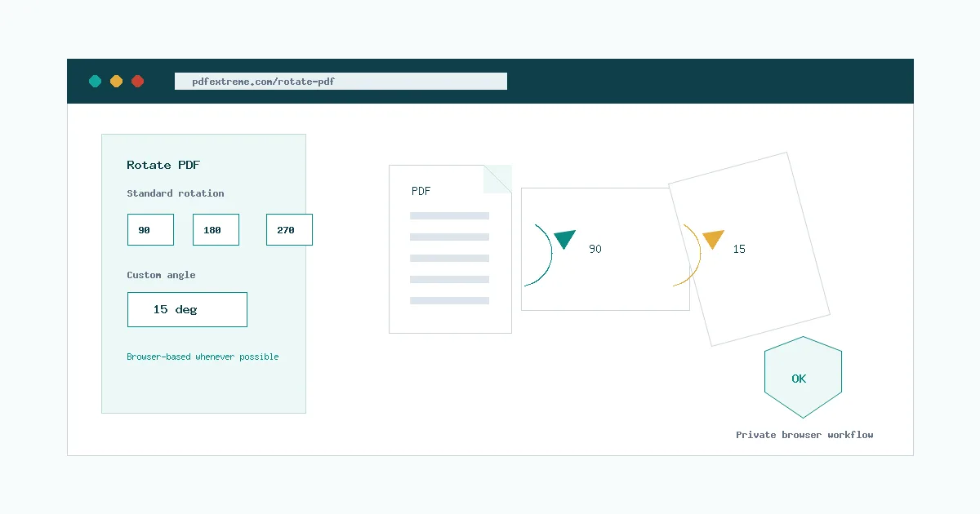Open the PDF document thumbnail
Viewport: 980px width, 514px height.
pos(450,250)
